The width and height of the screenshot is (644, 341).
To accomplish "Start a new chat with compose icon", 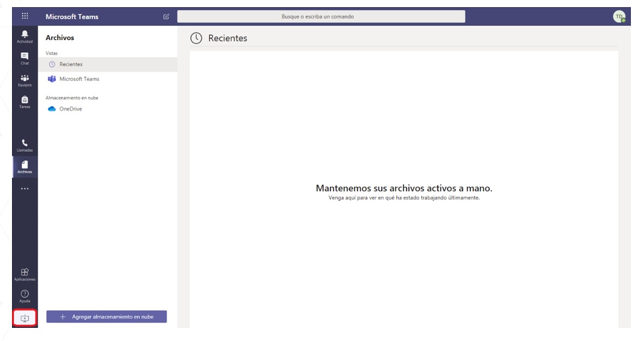I will (166, 16).
